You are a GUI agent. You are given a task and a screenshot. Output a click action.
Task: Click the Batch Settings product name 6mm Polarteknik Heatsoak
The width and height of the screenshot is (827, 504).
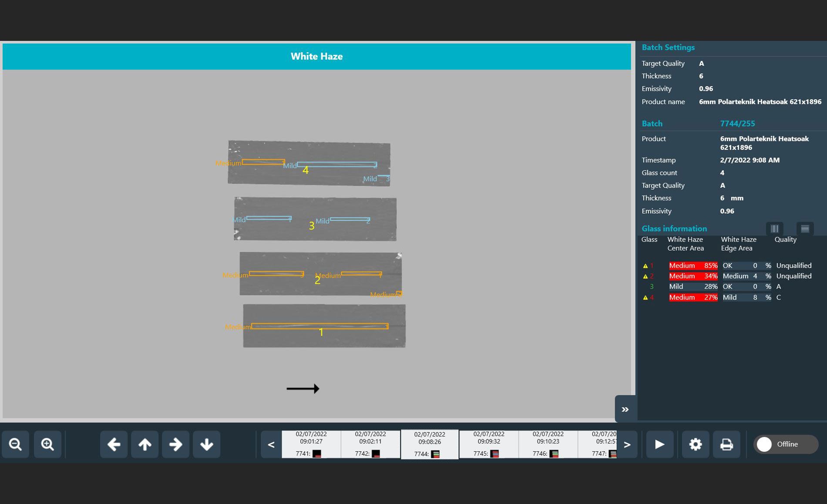[760, 102]
